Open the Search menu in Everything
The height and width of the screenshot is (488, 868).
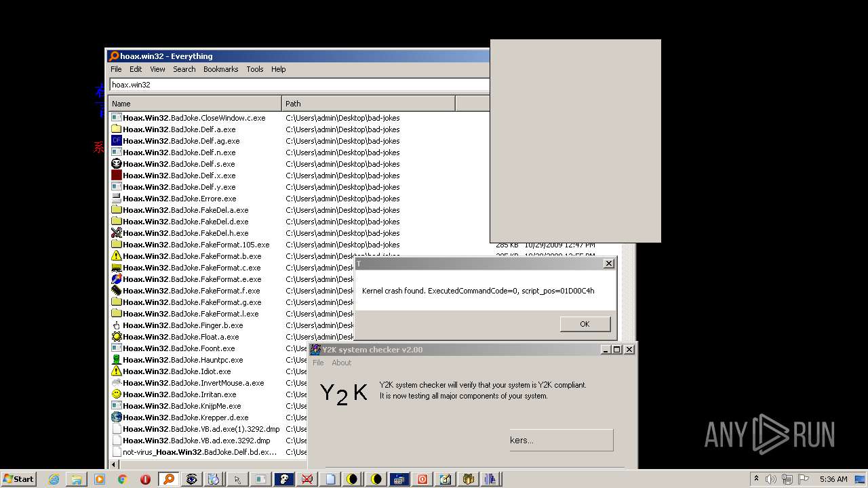coord(184,69)
